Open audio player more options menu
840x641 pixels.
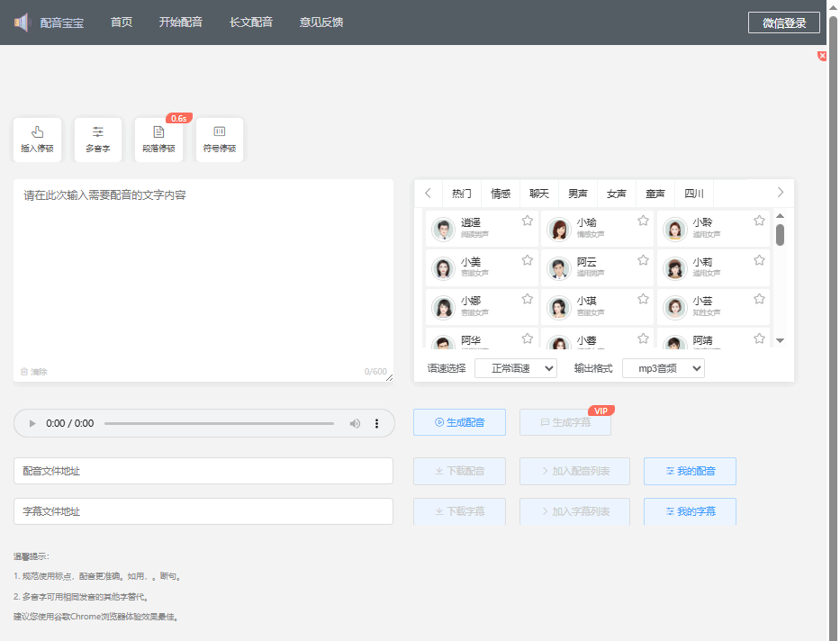(x=377, y=423)
